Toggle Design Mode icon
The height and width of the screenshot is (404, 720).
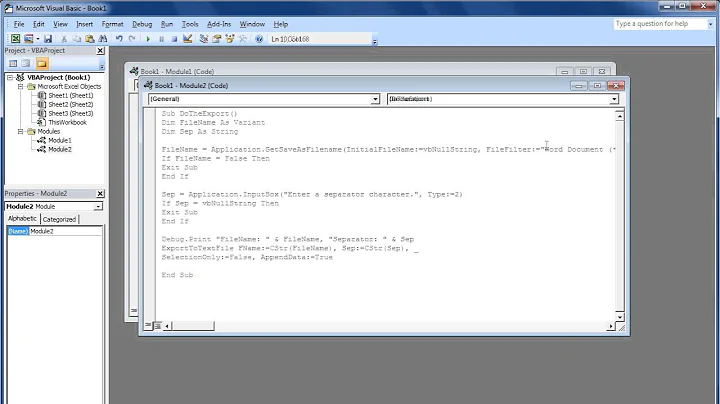(187, 39)
